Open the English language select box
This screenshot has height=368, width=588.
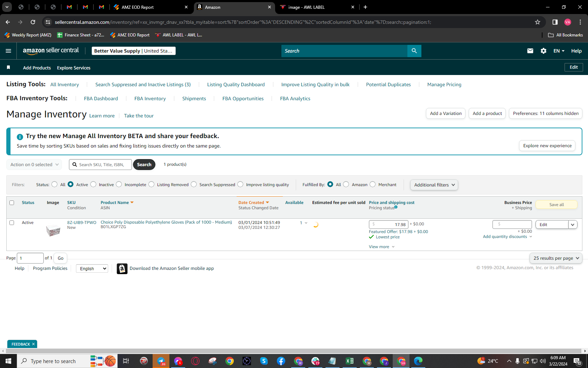pos(92,268)
